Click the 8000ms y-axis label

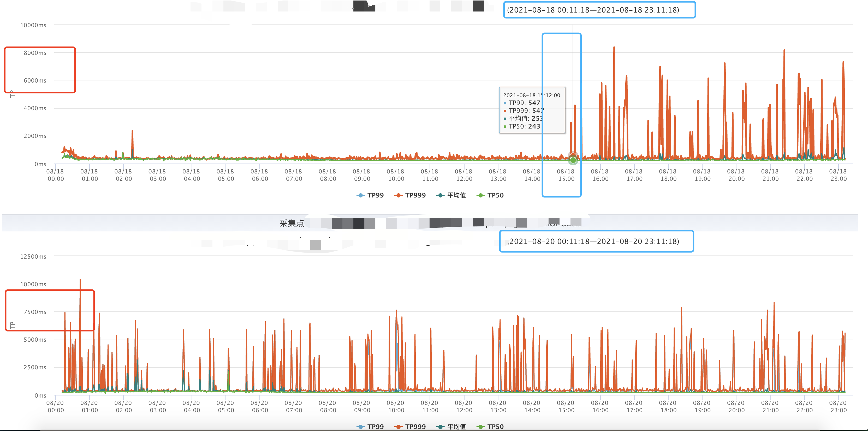(x=35, y=53)
